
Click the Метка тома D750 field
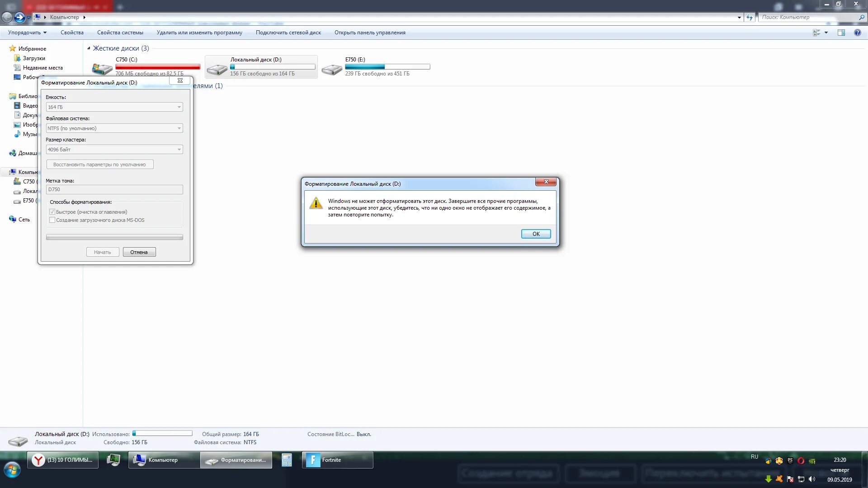[x=114, y=189]
